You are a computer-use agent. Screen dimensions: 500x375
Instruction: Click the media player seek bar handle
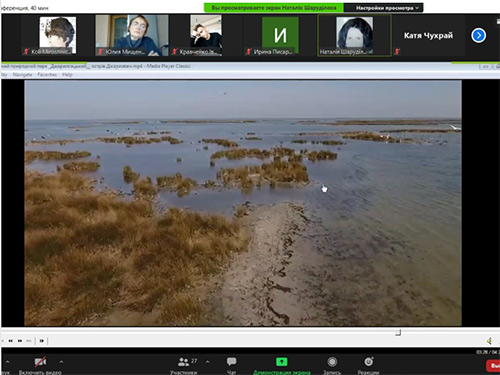398,332
